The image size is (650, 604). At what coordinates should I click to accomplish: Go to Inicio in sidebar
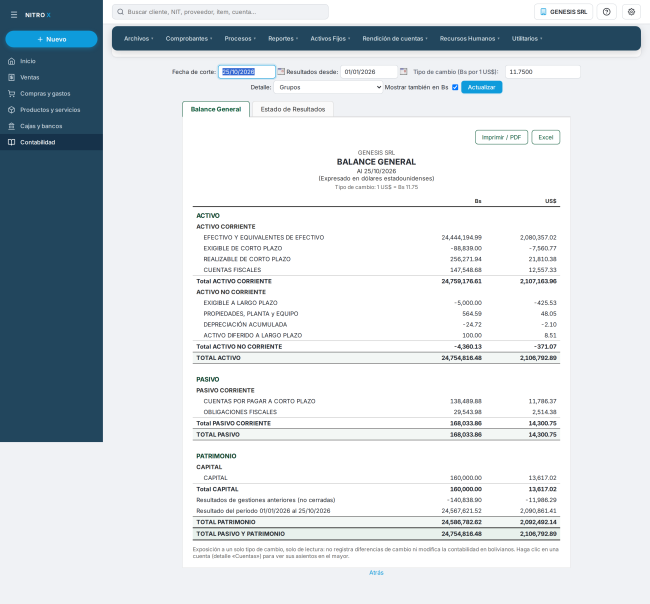[x=51, y=61]
